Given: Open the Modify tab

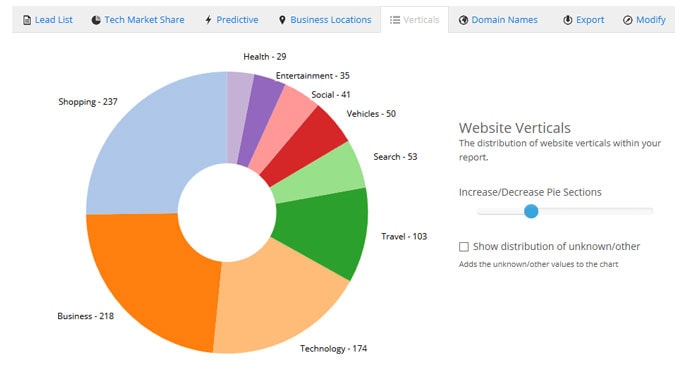Looking at the screenshot, I should pos(644,20).
